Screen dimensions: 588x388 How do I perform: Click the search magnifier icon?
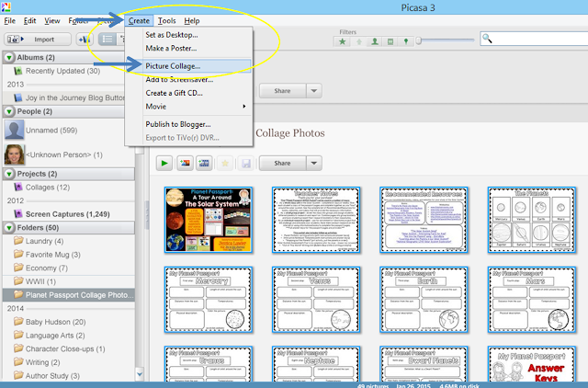487,39
